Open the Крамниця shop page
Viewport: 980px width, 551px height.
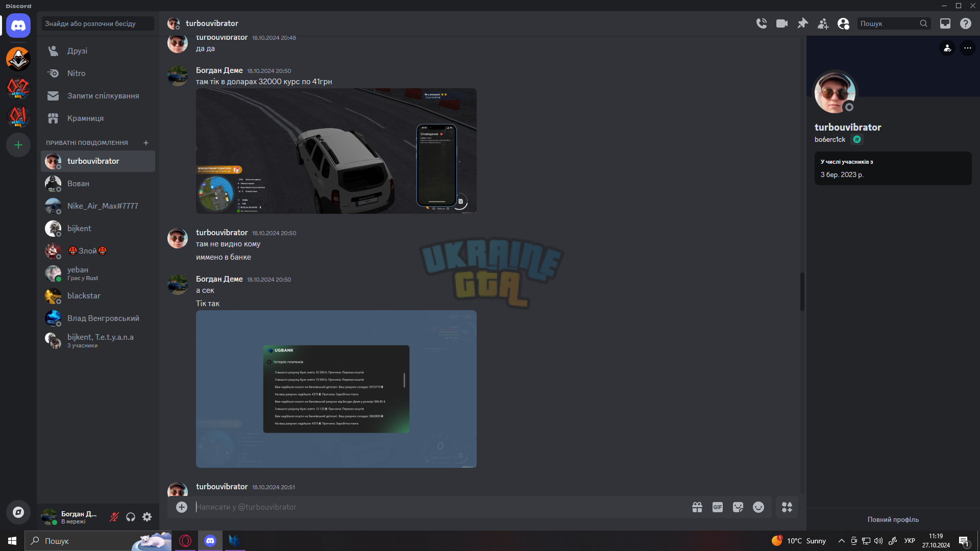(98, 118)
